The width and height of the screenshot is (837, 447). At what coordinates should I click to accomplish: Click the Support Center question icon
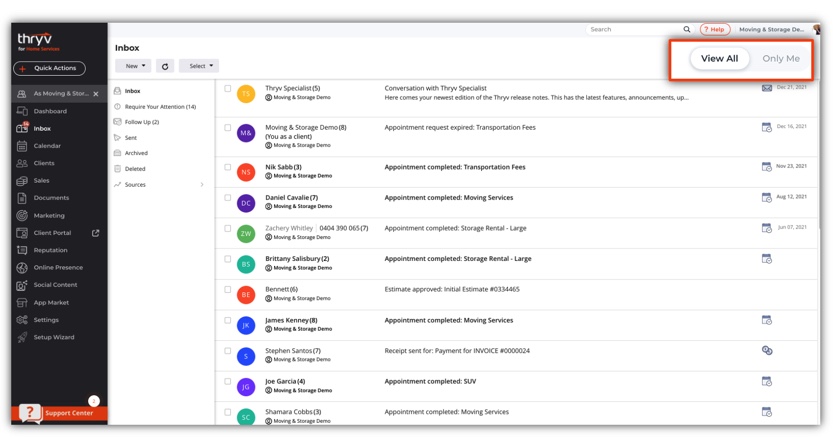[30, 413]
